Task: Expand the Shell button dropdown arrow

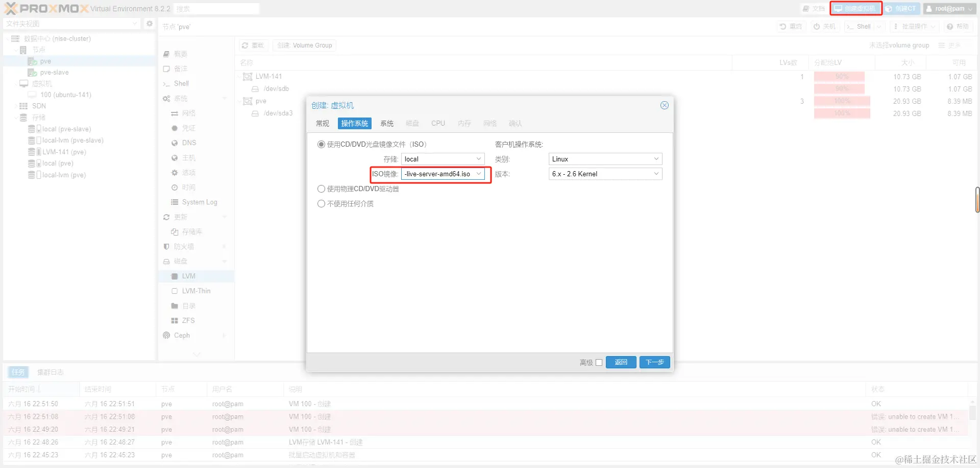Action: pos(879,27)
